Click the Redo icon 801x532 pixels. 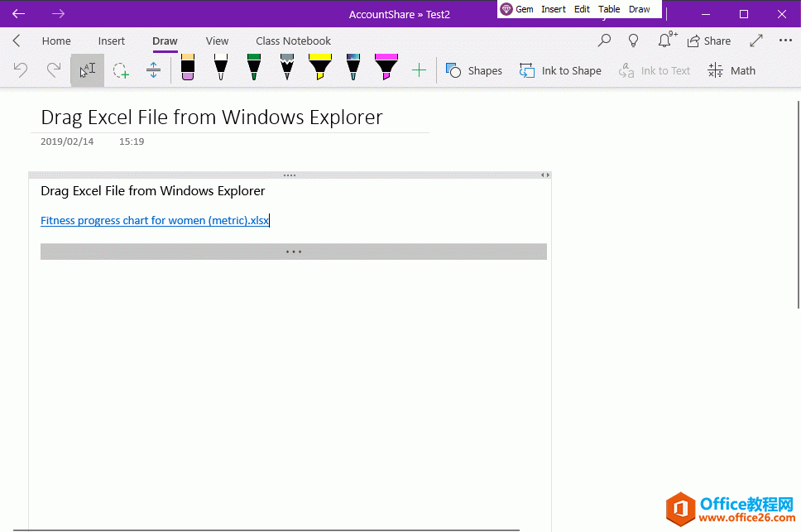(x=54, y=70)
